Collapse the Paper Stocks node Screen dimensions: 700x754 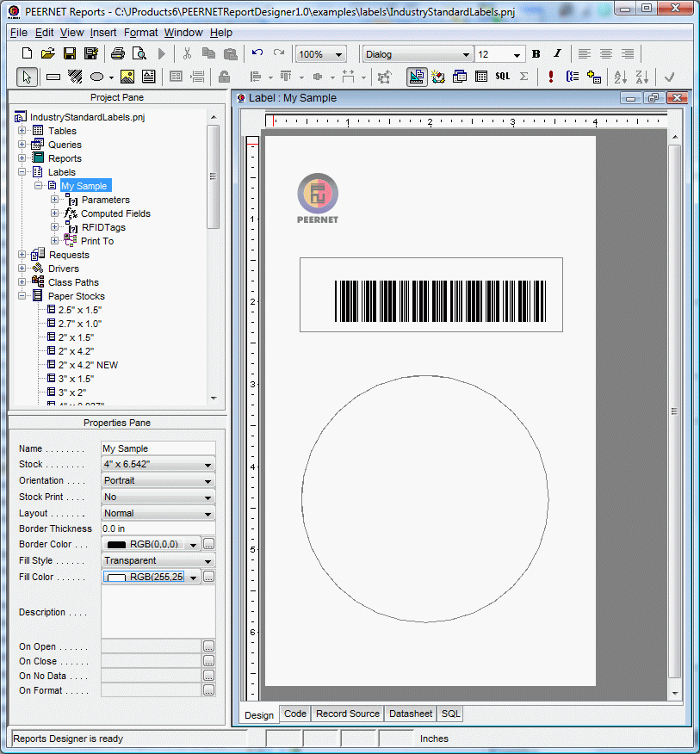pos(22,296)
